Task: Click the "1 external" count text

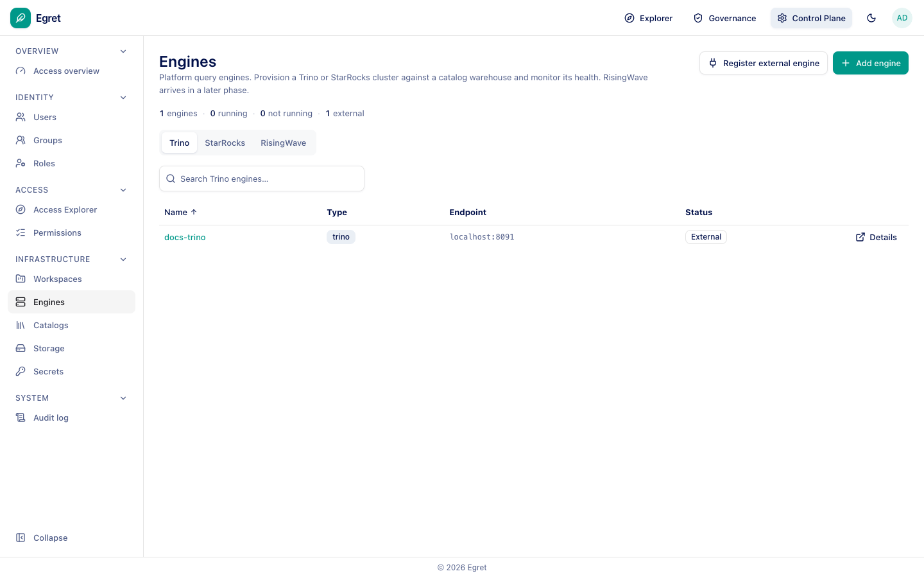Action: pyautogui.click(x=345, y=114)
